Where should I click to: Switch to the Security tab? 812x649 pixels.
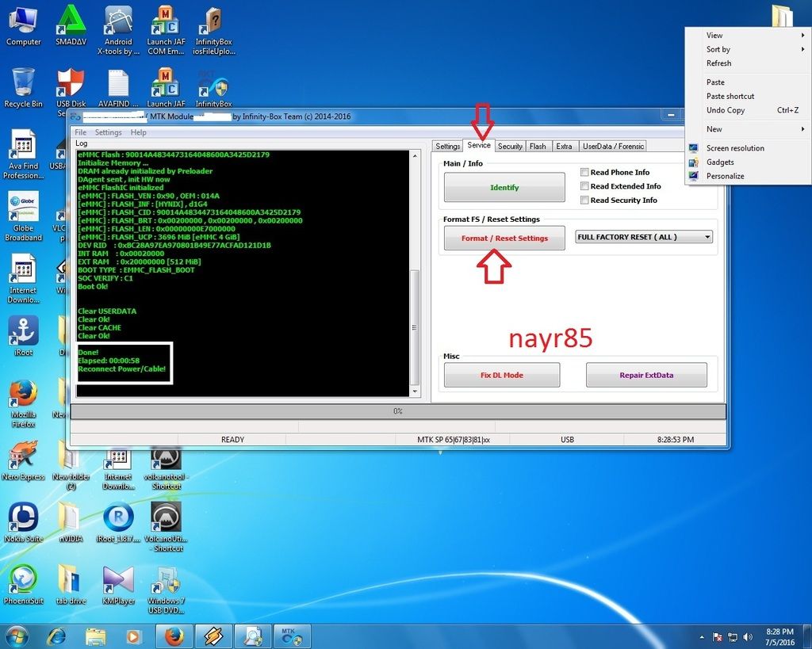click(510, 147)
